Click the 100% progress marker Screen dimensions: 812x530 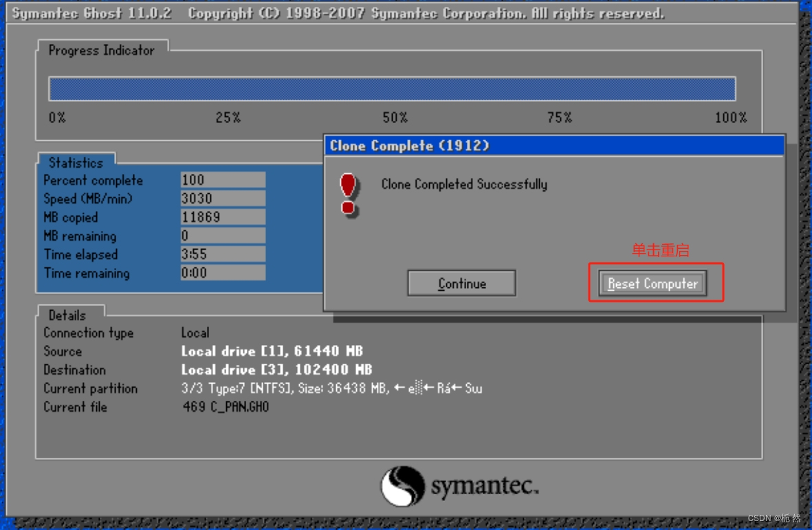tap(731, 118)
